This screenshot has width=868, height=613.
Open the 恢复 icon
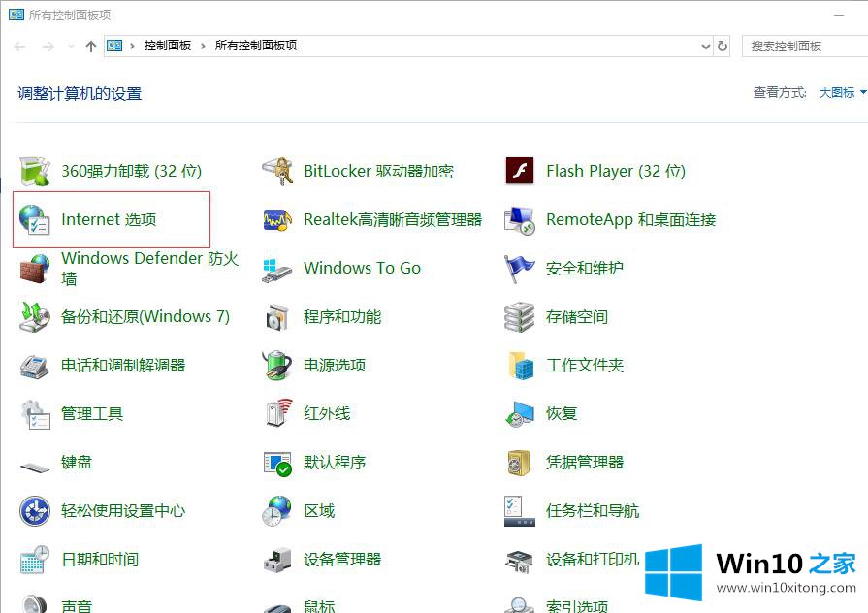tap(520, 415)
